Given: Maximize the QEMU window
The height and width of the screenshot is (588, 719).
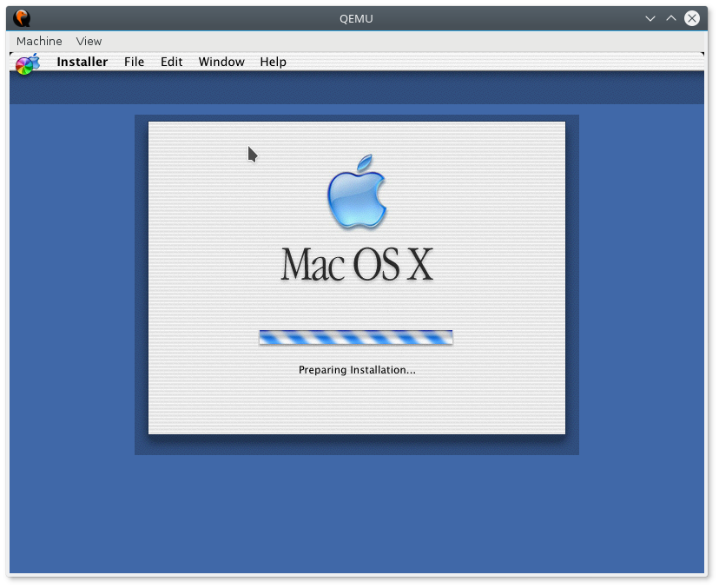Looking at the screenshot, I should tap(671, 18).
